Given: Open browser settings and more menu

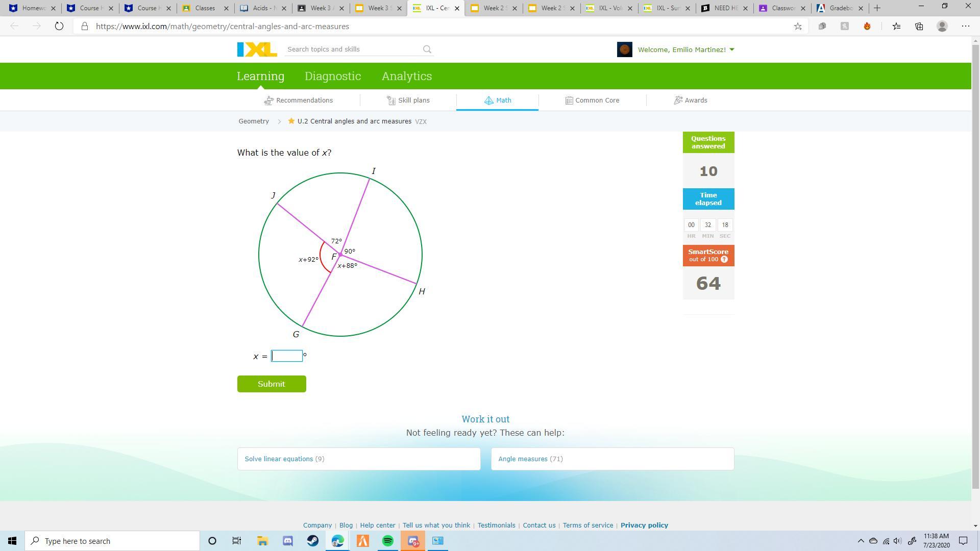Looking at the screenshot, I should click(x=965, y=27).
